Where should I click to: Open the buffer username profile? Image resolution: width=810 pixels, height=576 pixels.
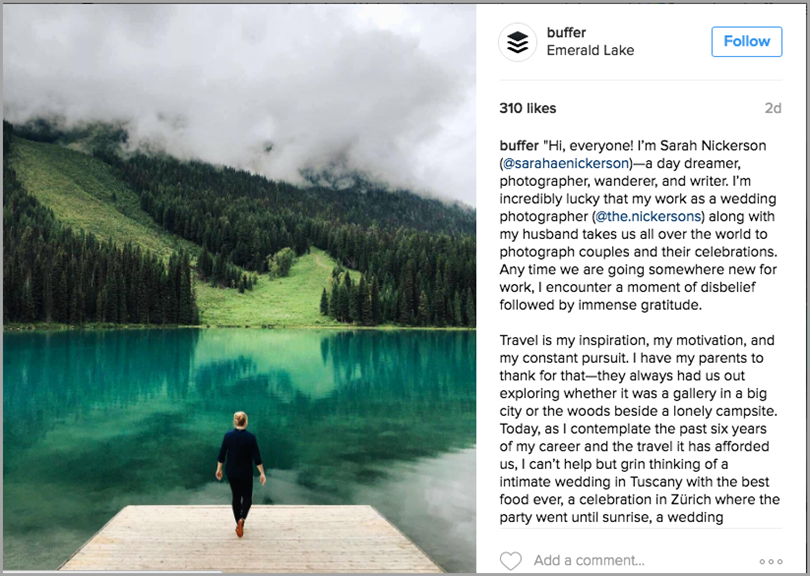pyautogui.click(x=566, y=32)
